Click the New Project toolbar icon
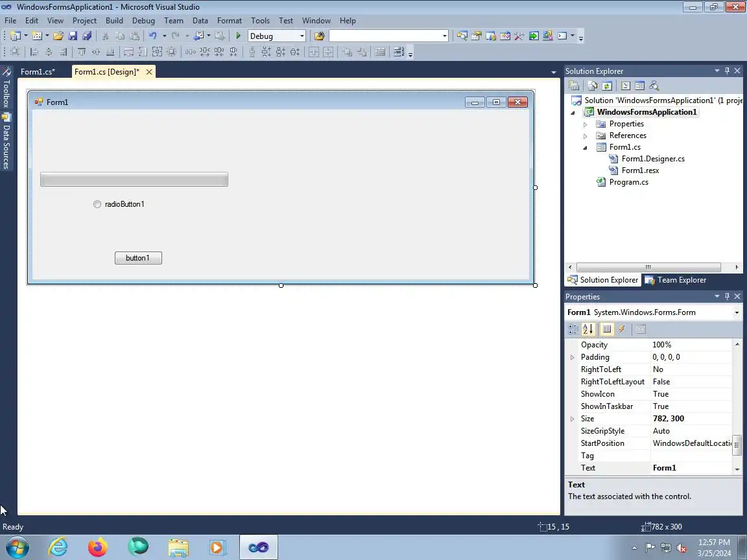Viewport: 747px width, 560px height. coord(16,36)
